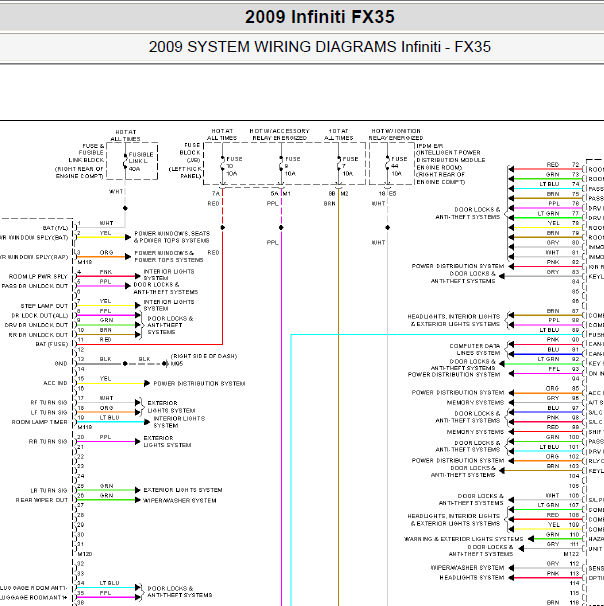
Task: Click "WIPER/WASHER SYSTEM" at pin 112
Action: point(468,568)
